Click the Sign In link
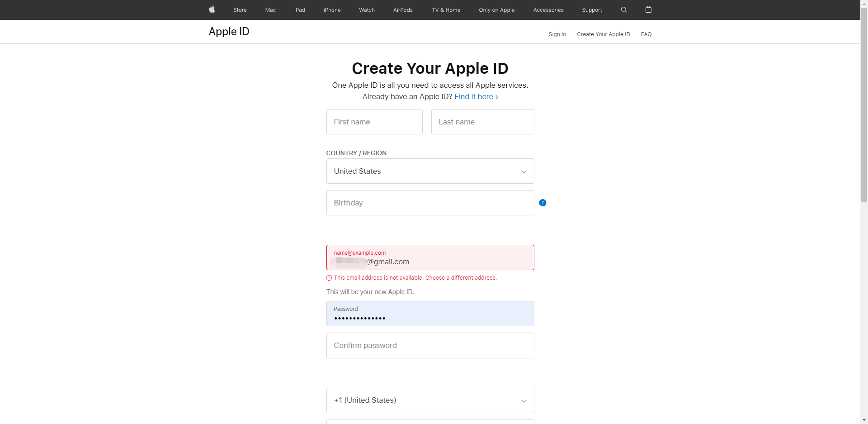This screenshot has width=868, height=424. tap(557, 34)
